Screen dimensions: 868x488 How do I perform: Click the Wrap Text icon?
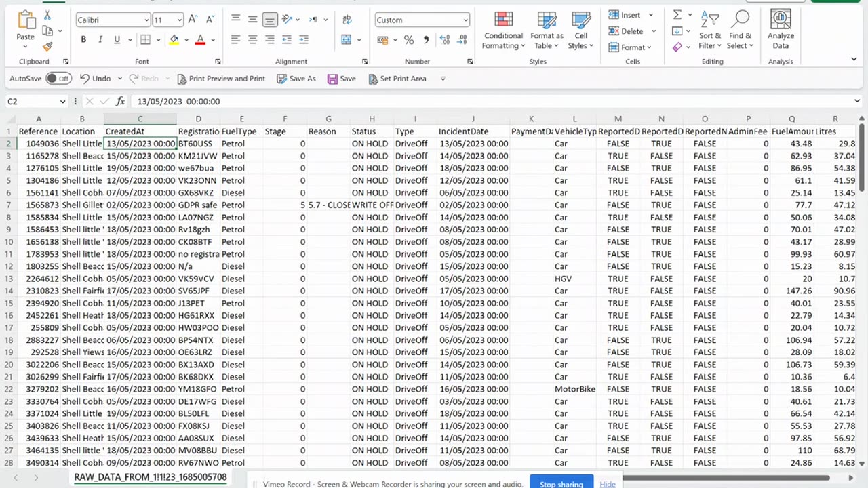347,19
